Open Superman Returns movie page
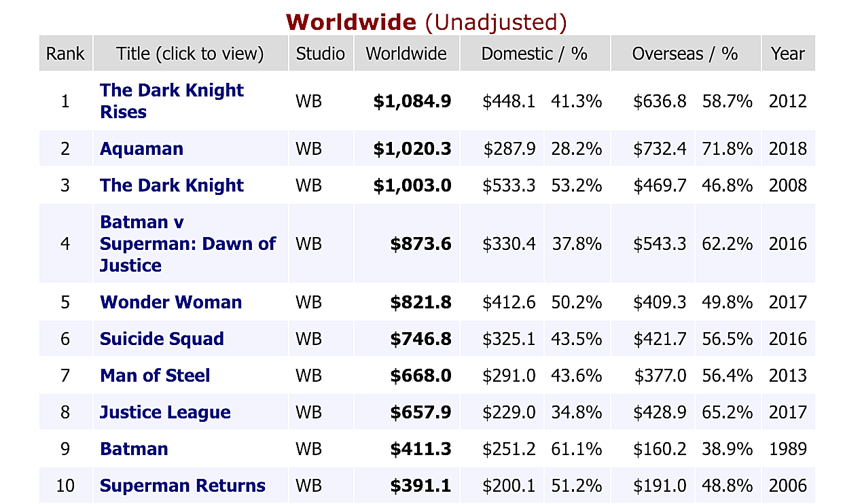The width and height of the screenshot is (862, 504). tap(183, 486)
